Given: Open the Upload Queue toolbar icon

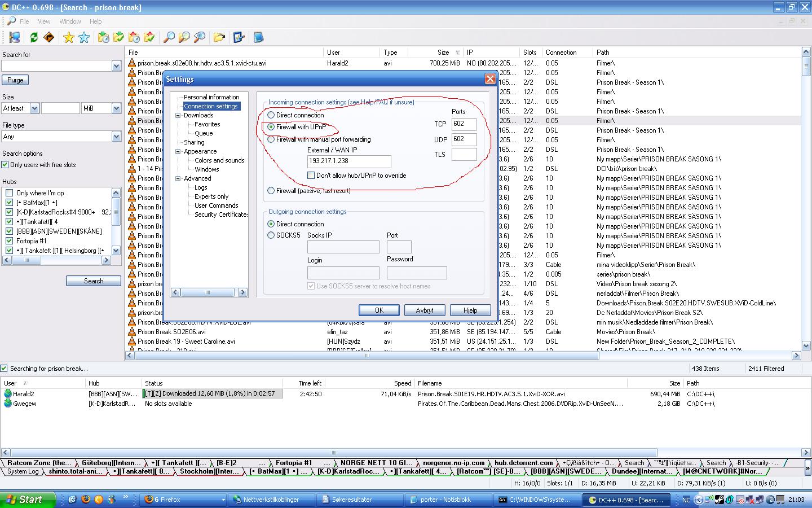Looking at the screenshot, I should point(134,37).
